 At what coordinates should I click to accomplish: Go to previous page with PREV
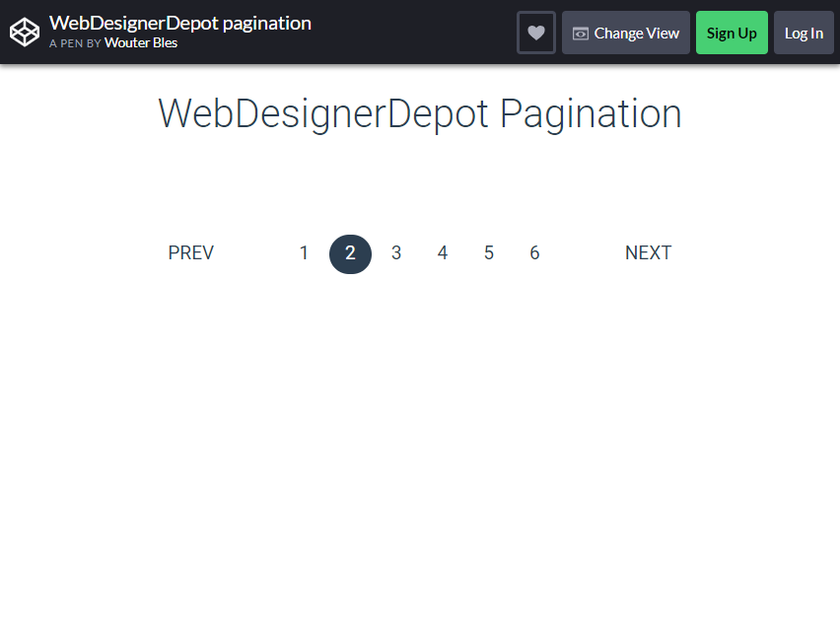[190, 252]
